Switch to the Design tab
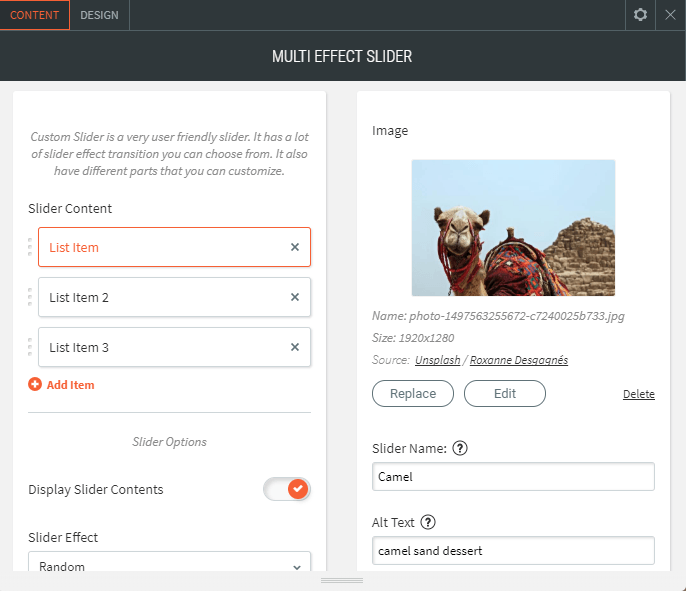The width and height of the screenshot is (686, 591). (99, 15)
